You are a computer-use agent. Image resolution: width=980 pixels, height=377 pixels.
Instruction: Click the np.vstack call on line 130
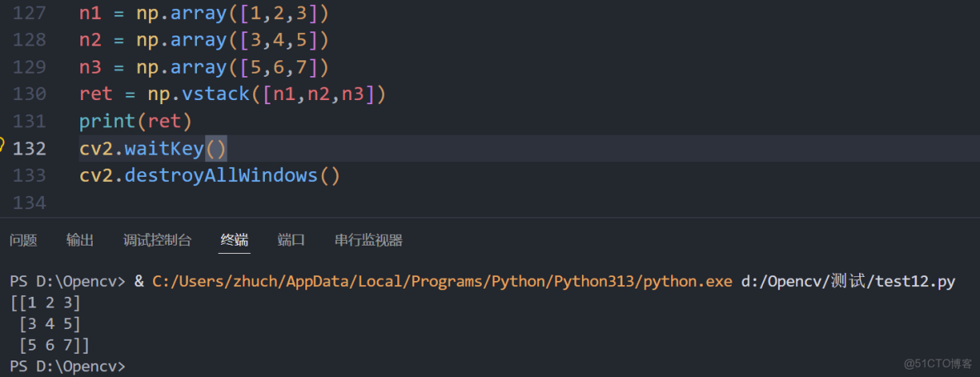(x=267, y=94)
